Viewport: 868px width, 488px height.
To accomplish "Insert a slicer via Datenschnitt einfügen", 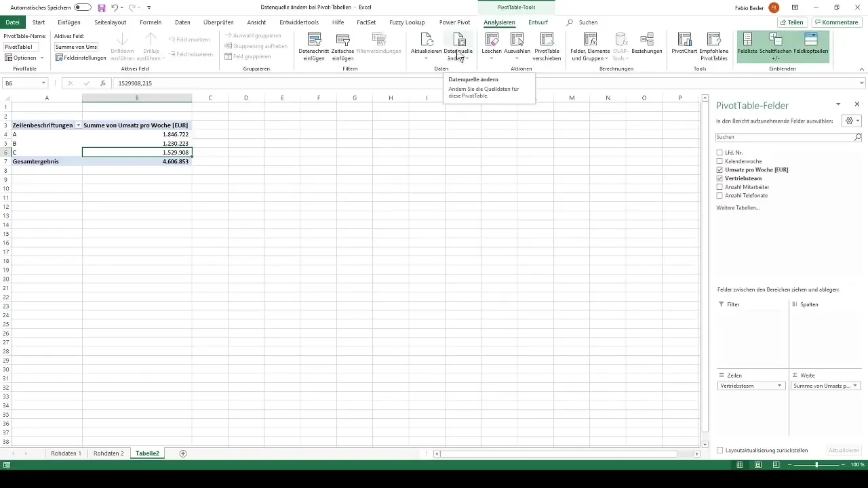I will (x=313, y=47).
